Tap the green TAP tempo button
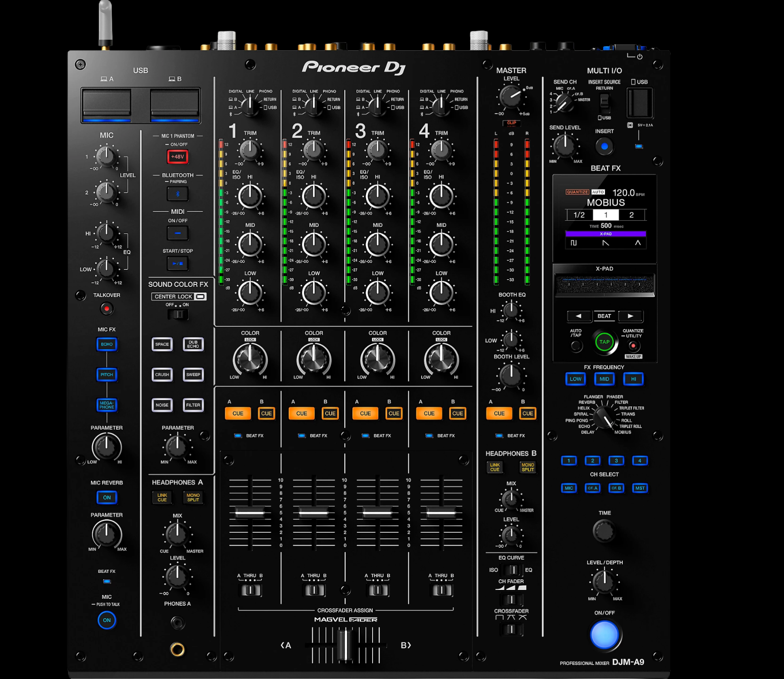 coord(604,342)
